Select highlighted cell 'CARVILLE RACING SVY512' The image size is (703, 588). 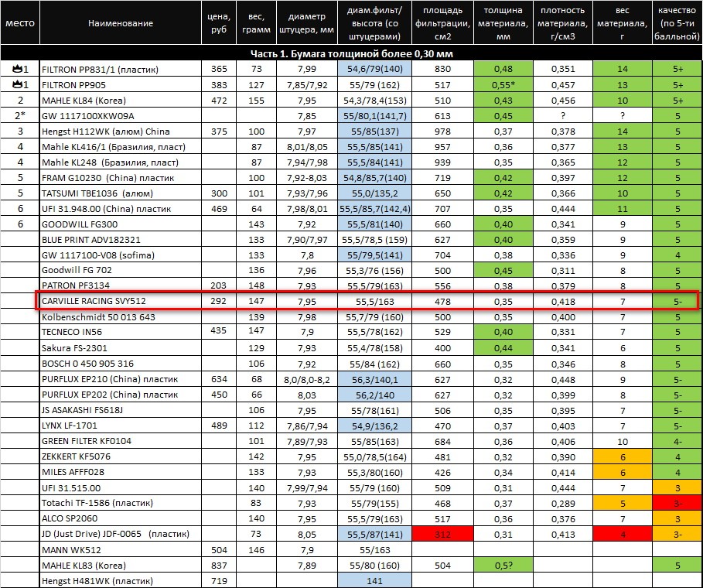(121, 301)
